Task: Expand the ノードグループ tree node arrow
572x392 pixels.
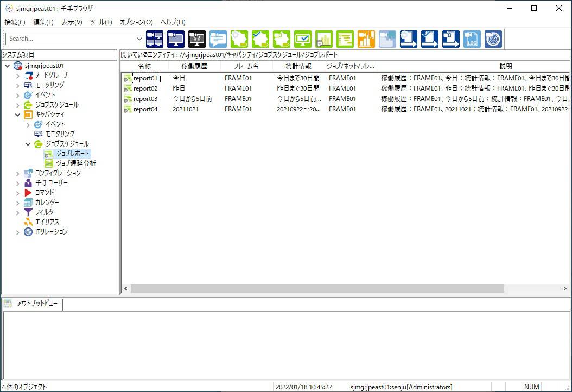Action: pos(17,76)
